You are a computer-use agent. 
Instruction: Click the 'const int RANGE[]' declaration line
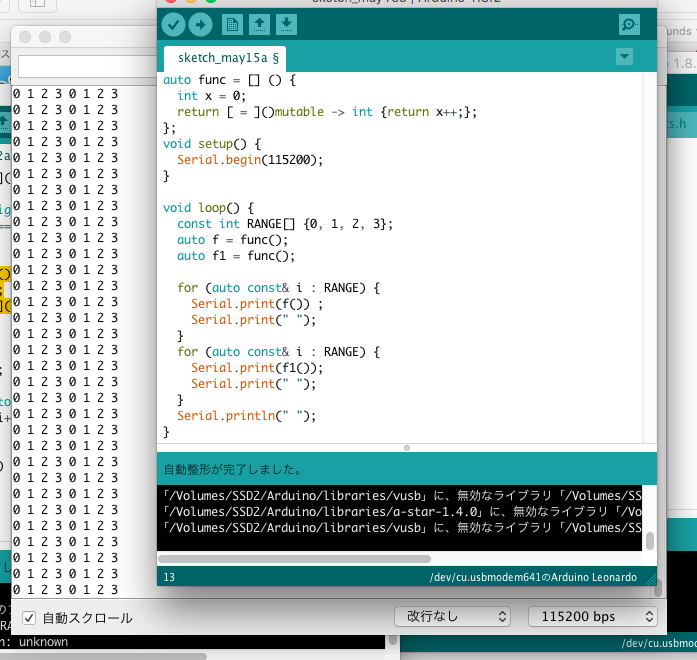(x=285, y=224)
